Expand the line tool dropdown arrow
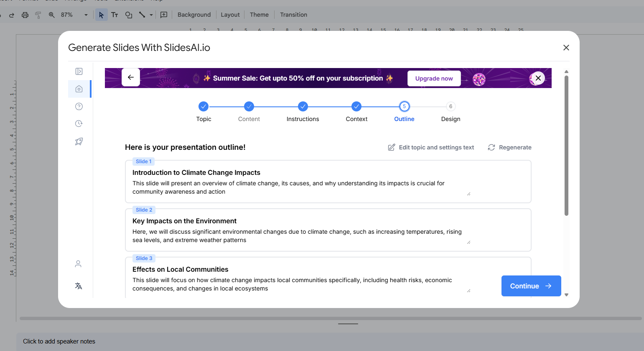 click(151, 15)
